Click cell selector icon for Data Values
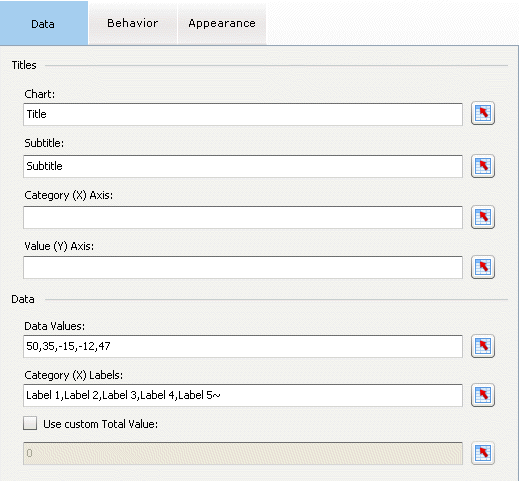The image size is (519, 481). tap(483, 346)
